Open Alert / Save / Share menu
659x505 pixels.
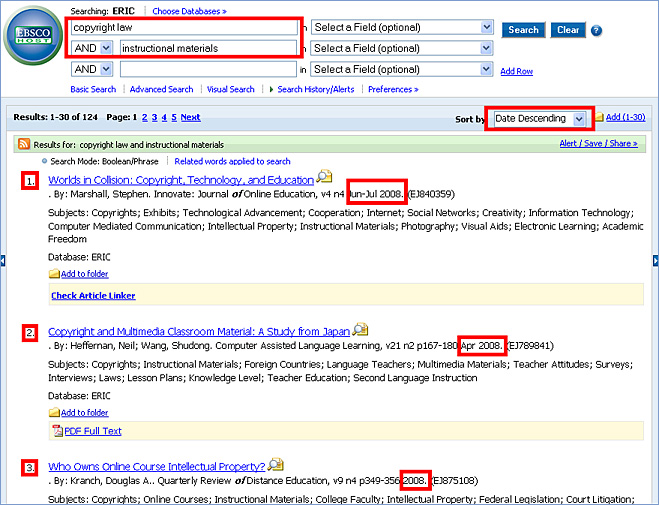(x=598, y=144)
